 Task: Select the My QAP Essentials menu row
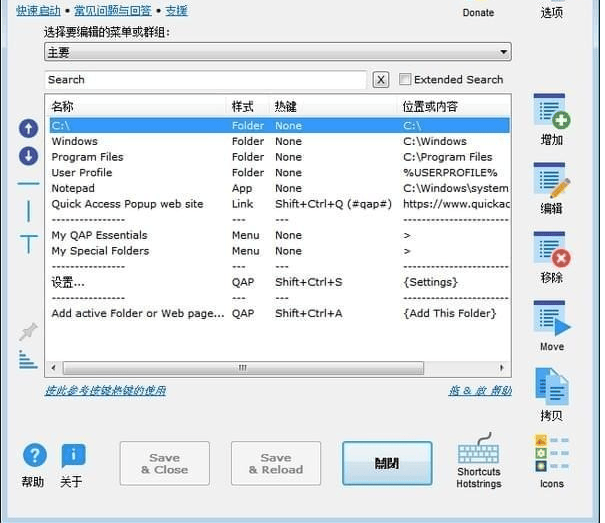pos(100,235)
